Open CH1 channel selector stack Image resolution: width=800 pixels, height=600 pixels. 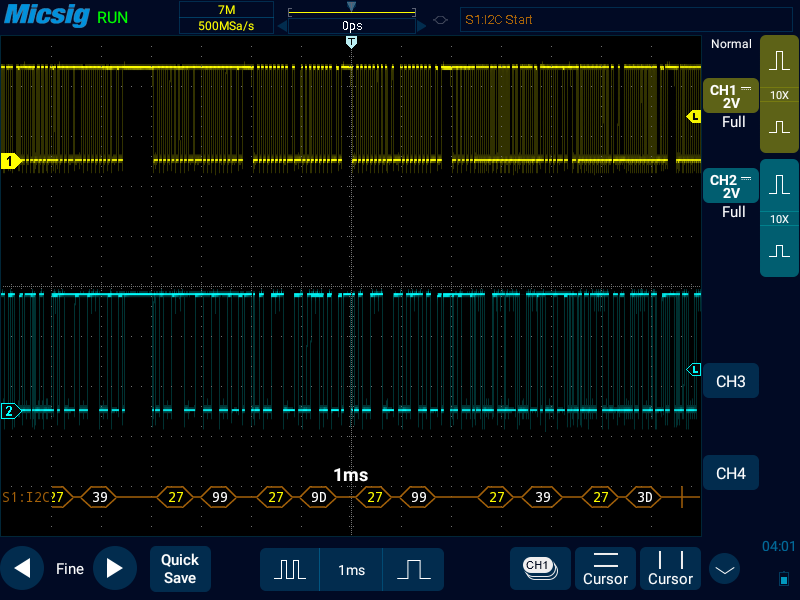pyautogui.click(x=540, y=568)
